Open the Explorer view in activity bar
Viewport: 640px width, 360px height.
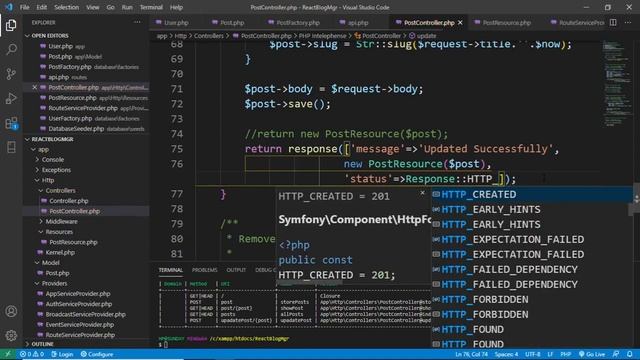click(11, 25)
